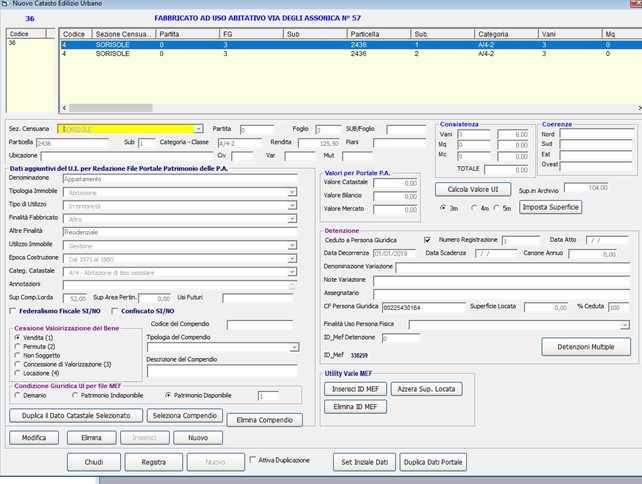Click the Inserisci ID MEF button
The height and width of the screenshot is (484, 642).
355,389
